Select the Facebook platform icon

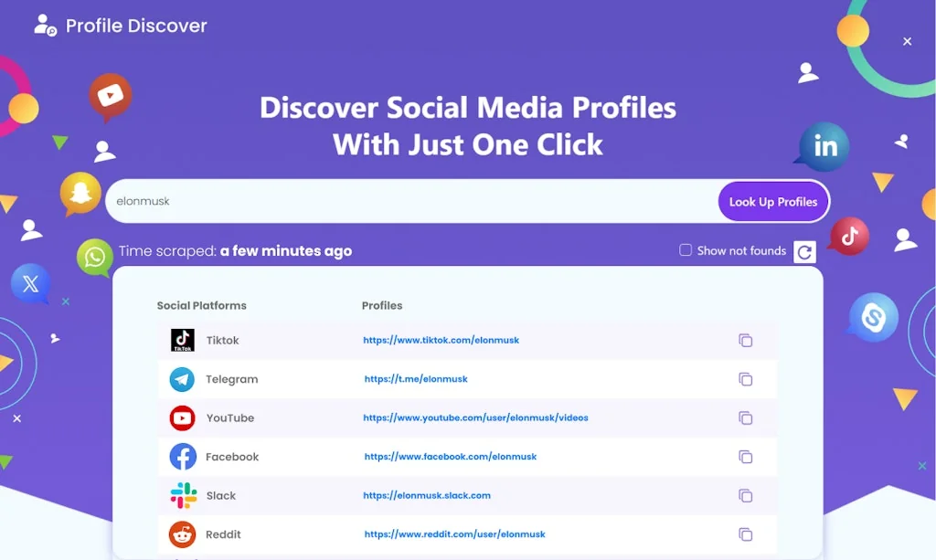(181, 456)
